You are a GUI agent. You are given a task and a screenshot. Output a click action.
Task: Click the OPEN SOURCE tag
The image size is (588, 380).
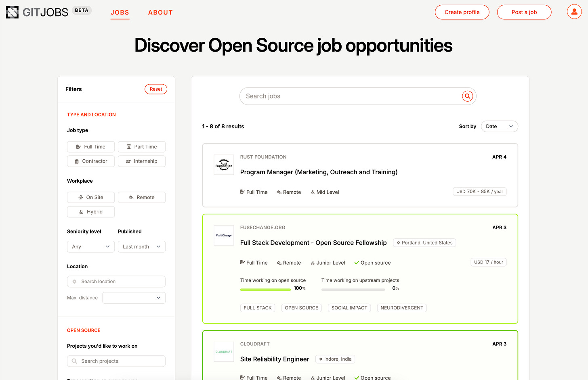[302, 308]
